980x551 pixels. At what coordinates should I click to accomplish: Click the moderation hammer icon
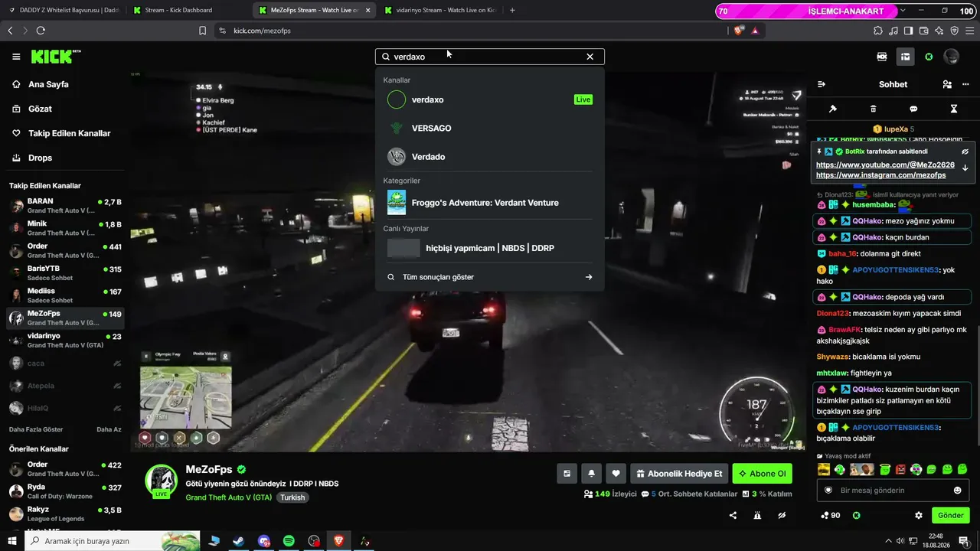[833, 109]
